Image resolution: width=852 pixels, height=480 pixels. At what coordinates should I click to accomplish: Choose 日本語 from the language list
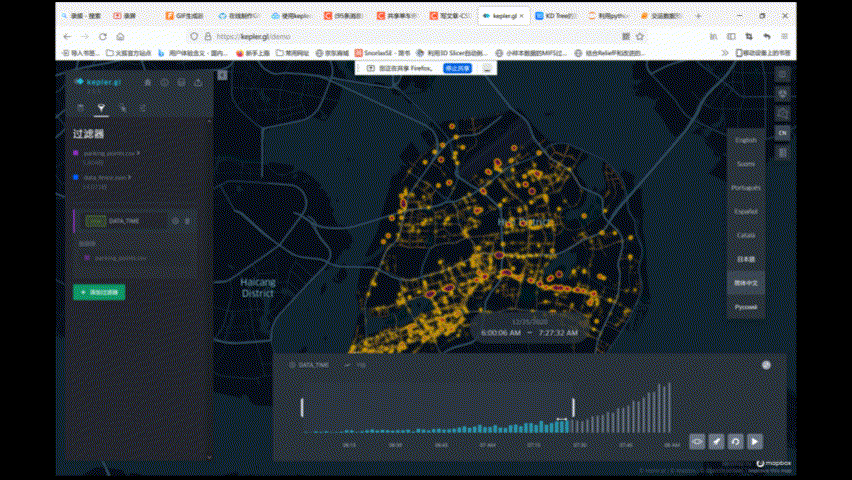(x=746, y=259)
